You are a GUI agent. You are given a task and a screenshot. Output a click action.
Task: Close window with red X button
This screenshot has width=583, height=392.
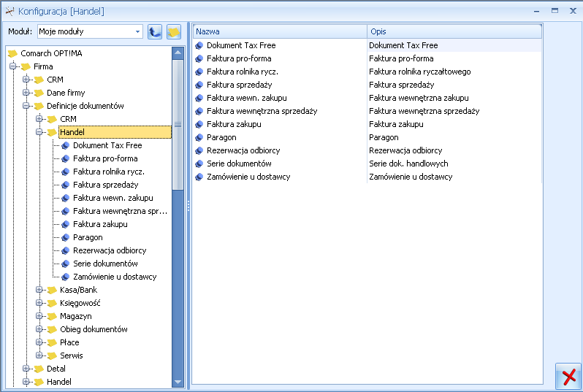(x=568, y=377)
